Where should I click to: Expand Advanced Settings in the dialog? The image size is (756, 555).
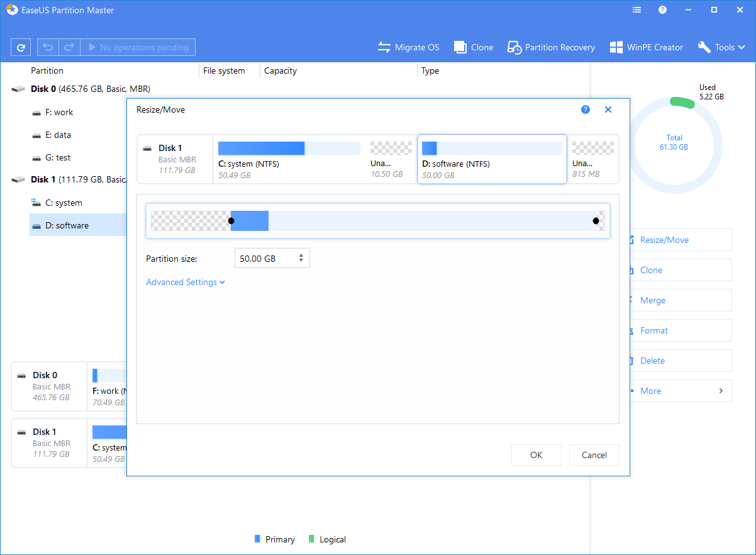tap(185, 282)
